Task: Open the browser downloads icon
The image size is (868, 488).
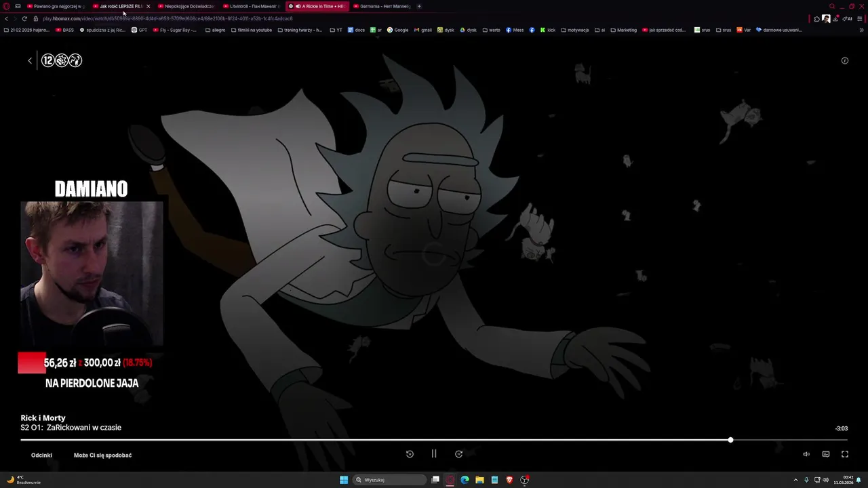Action: 836,18
